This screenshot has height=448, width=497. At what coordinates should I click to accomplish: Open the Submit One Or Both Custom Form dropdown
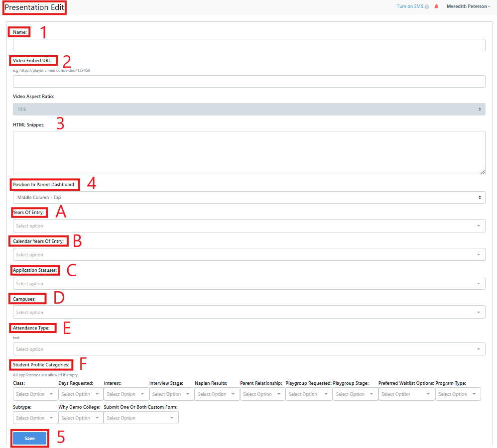click(141, 418)
